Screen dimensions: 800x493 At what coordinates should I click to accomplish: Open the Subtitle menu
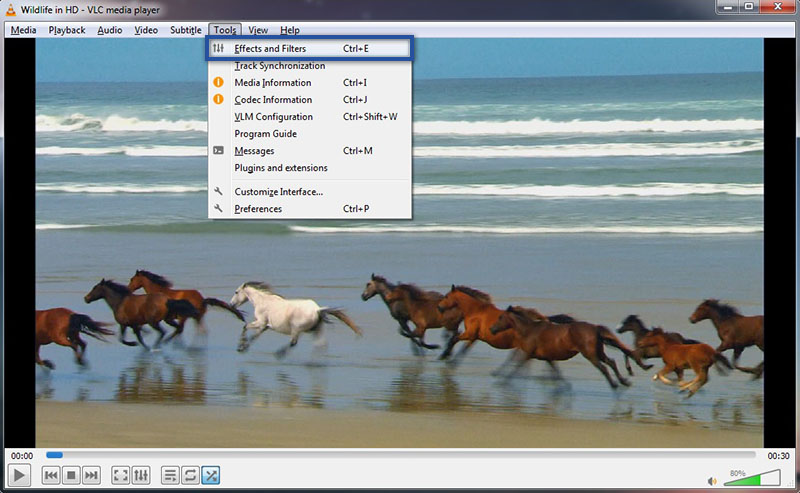[185, 30]
